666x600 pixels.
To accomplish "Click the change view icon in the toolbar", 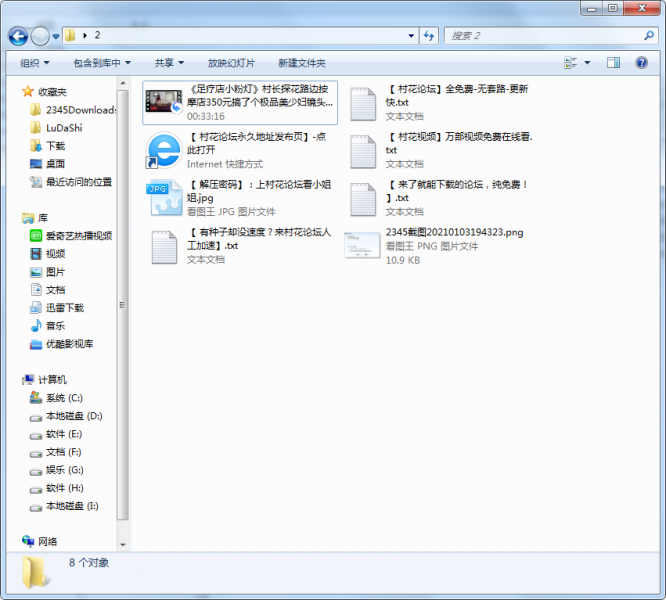I will tap(570, 62).
